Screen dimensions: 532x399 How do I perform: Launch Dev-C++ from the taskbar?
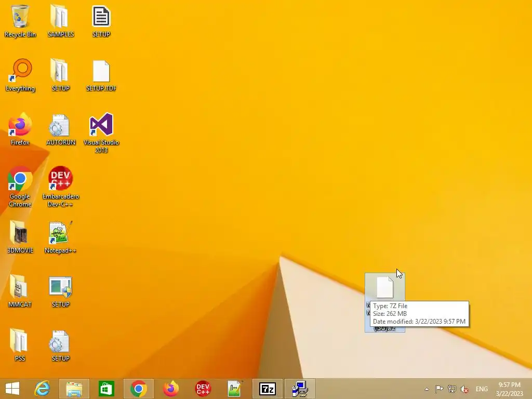203,389
